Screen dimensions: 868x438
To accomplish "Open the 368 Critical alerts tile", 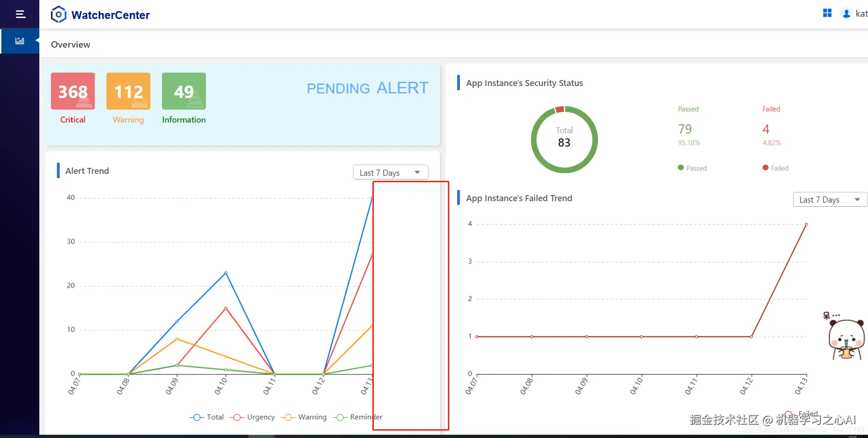I will pos(73,91).
